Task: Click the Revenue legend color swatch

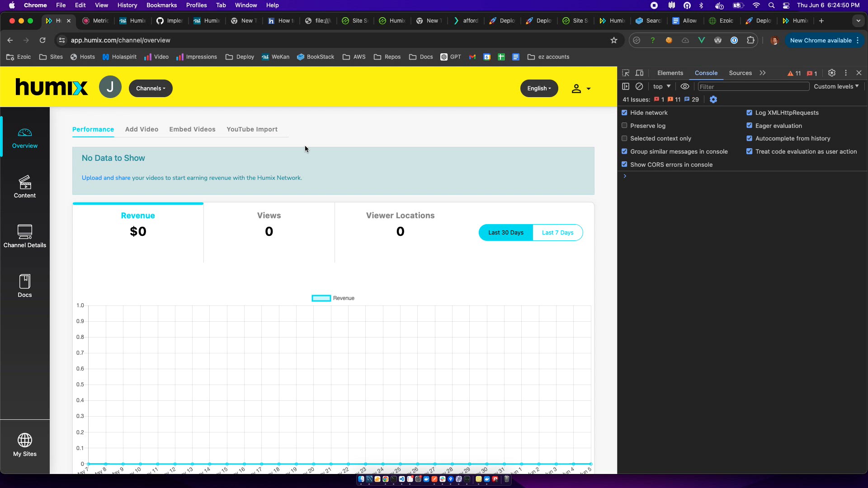Action: tap(321, 298)
